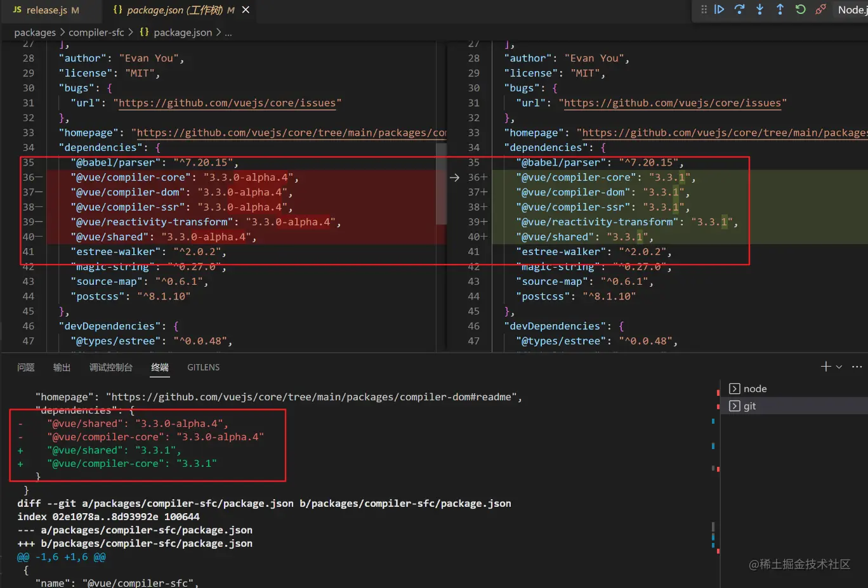Screen dimensions: 868x588
Task: Open the GITLENS panel tab
Action: [203, 367]
